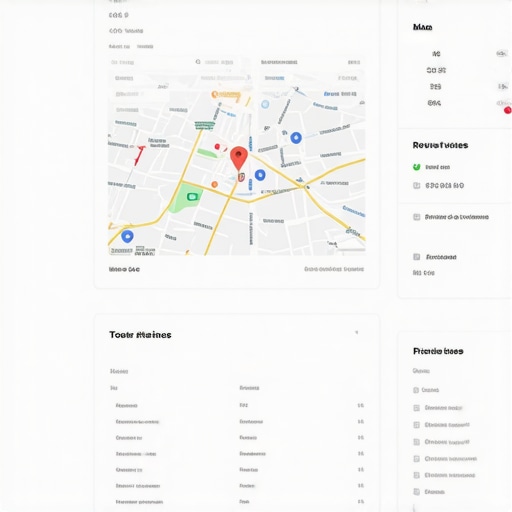Click the light blue circle marker near map top
This screenshot has width=512, height=512.
(265, 104)
